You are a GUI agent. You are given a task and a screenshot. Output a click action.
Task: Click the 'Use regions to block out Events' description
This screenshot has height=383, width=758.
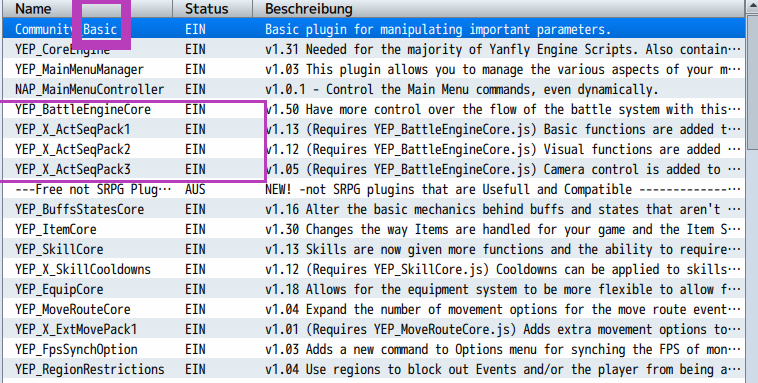click(x=503, y=369)
